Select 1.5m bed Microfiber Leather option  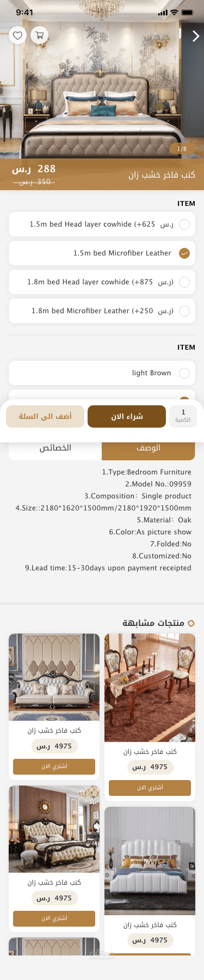click(102, 253)
